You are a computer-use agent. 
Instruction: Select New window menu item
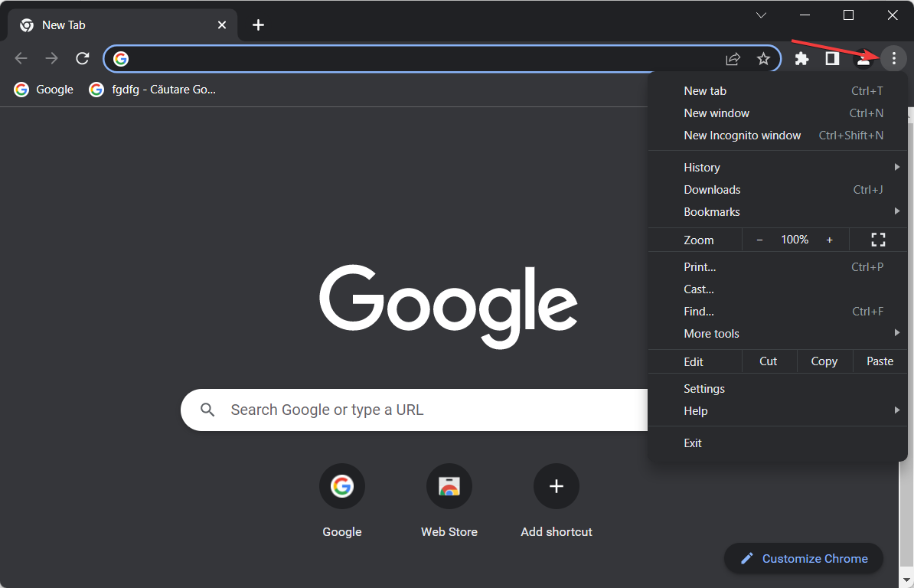(778, 113)
